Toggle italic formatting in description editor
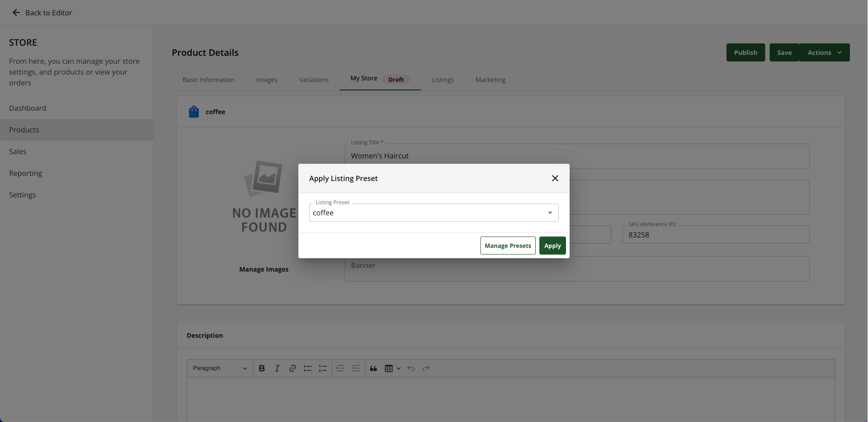Screen dimensions: 868x422 click(x=277, y=369)
